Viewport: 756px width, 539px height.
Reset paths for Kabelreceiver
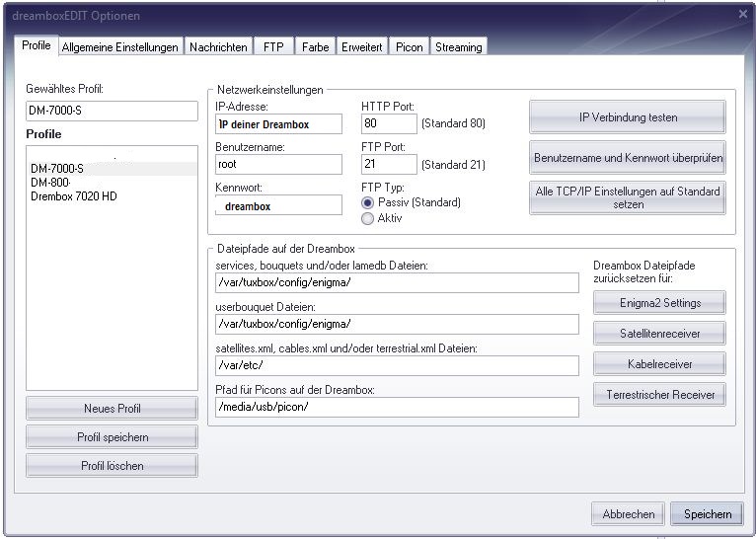[x=659, y=364]
